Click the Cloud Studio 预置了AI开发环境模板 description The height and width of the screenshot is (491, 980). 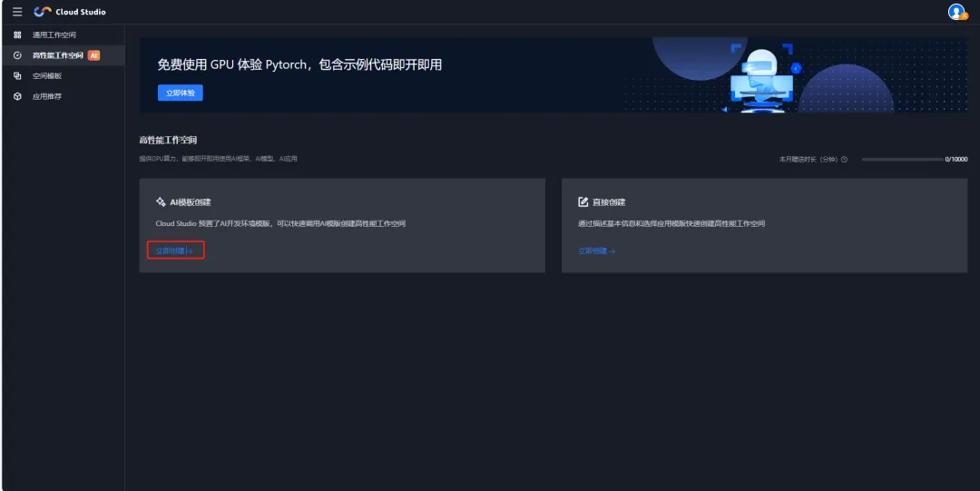pos(280,223)
